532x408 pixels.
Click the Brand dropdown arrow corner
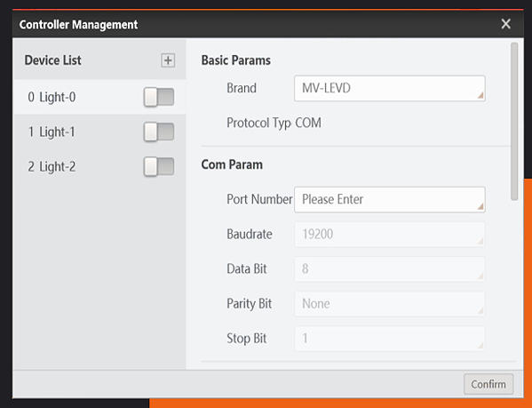(x=480, y=96)
